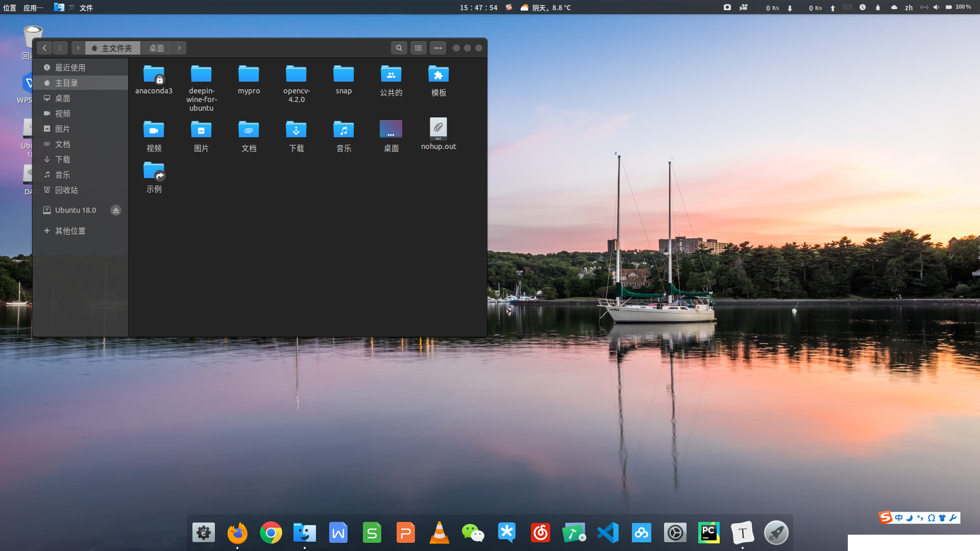The width and height of the screenshot is (980, 551).
Task: Open 回收站 from the sidebar
Action: 66,190
